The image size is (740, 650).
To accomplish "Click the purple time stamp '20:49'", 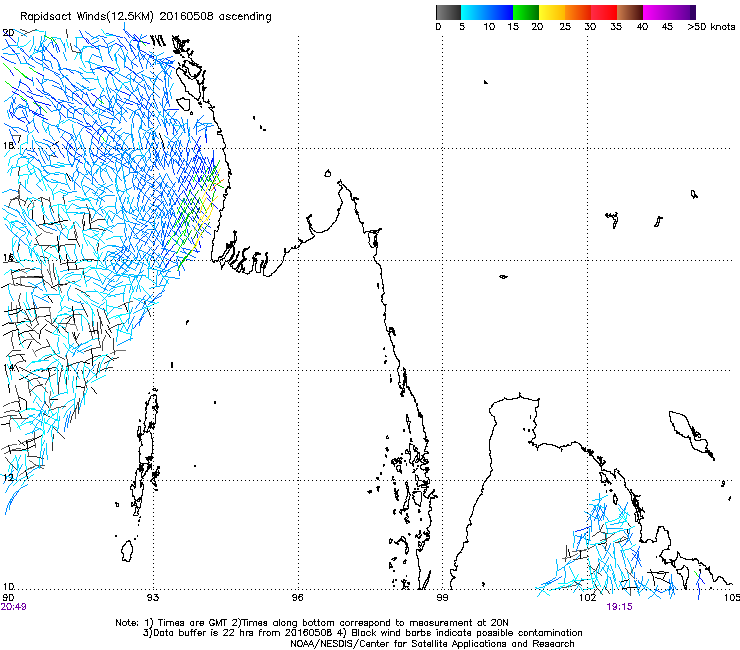I will [14, 607].
